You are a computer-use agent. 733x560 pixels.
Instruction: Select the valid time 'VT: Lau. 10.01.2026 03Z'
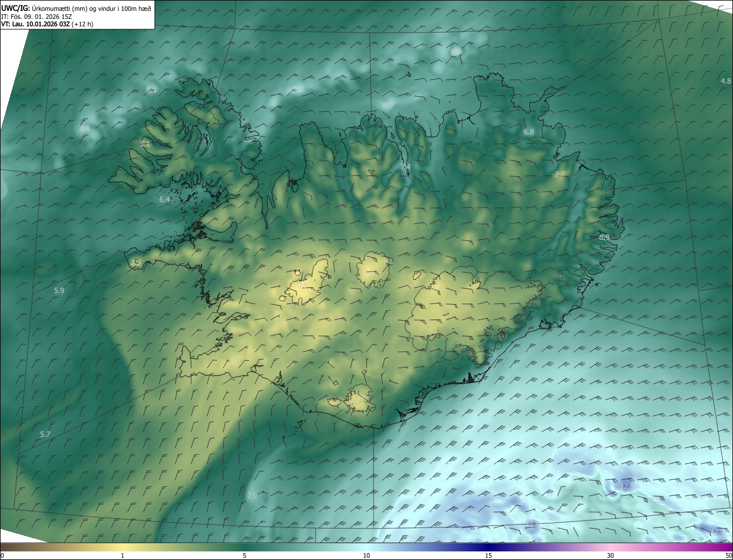coord(36,24)
